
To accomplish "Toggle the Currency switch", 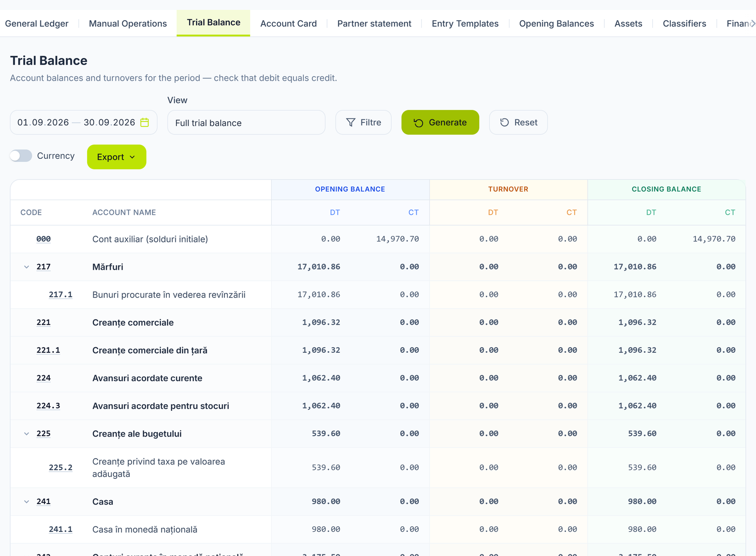I will [x=21, y=156].
